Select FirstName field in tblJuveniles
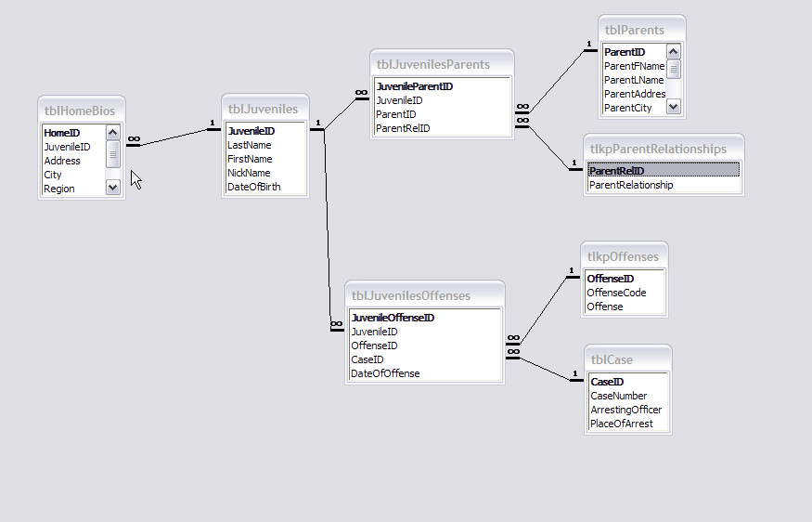This screenshot has width=812, height=522. click(x=265, y=159)
